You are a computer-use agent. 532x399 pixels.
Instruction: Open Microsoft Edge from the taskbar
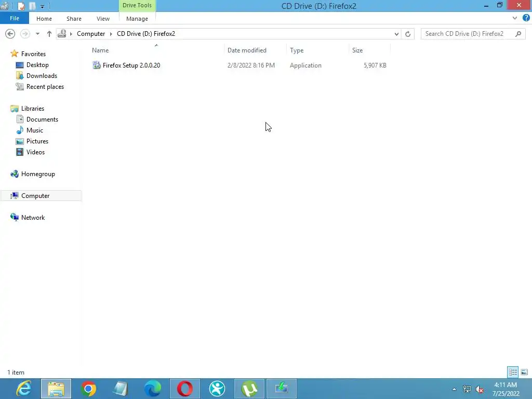(x=153, y=389)
